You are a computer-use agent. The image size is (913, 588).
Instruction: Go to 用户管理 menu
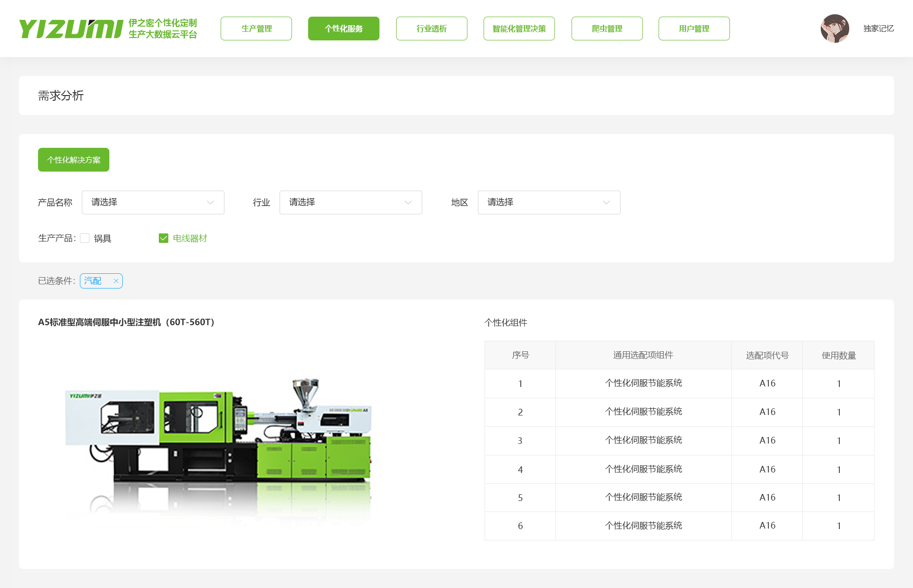pos(694,29)
